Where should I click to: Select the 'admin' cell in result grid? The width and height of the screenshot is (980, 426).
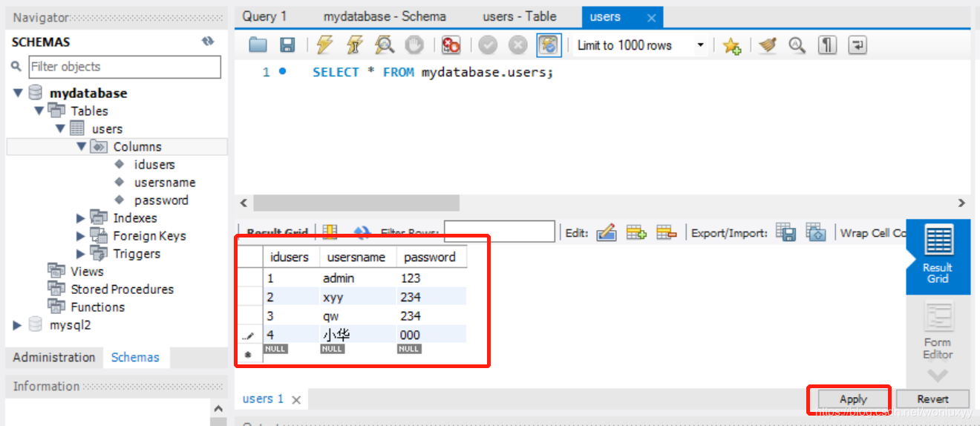pos(357,278)
